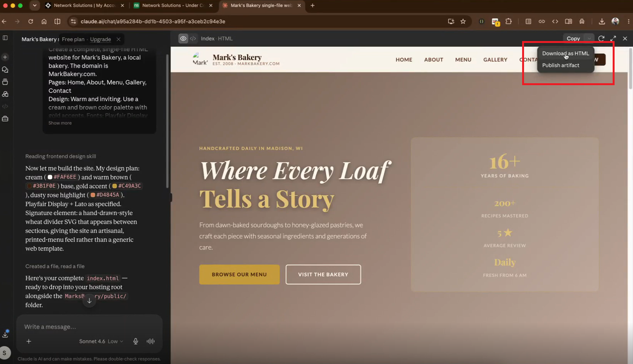The image size is (633, 364).
Task: Dismiss the Free plan banner
Action: pos(119,39)
